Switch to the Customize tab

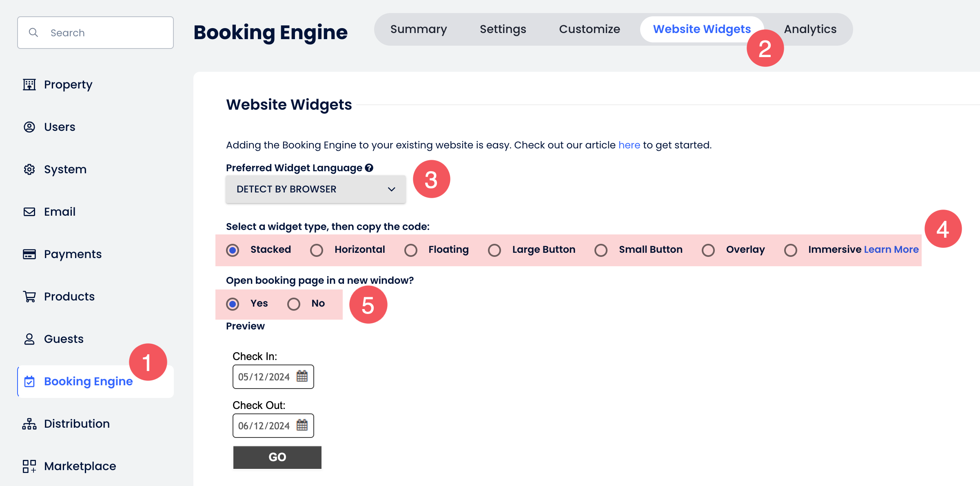pos(589,29)
